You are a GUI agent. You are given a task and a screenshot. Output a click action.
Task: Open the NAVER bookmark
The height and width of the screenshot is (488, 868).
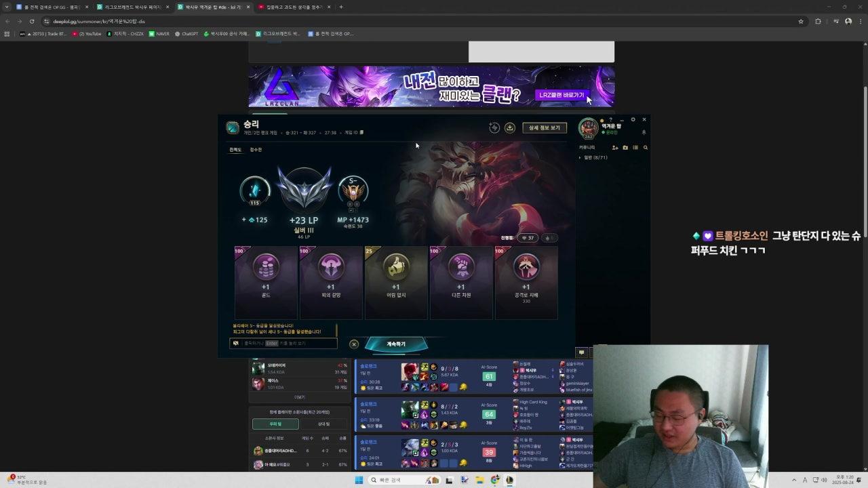tap(159, 33)
